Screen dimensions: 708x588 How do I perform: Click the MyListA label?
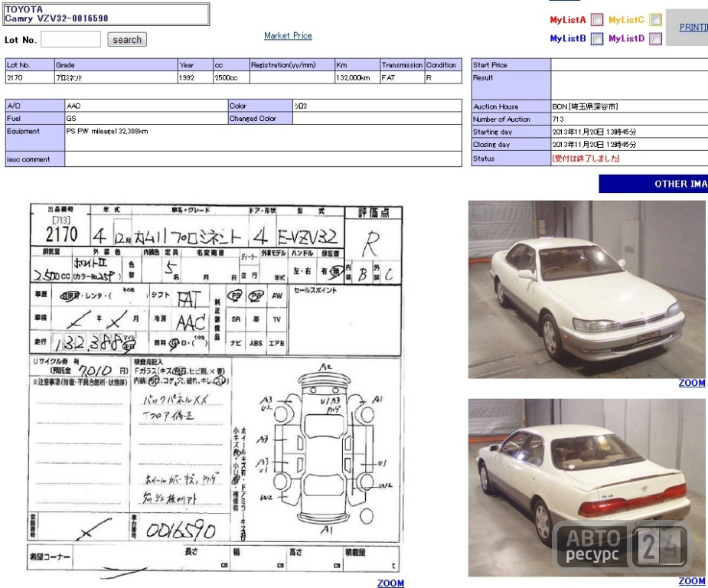[568, 20]
